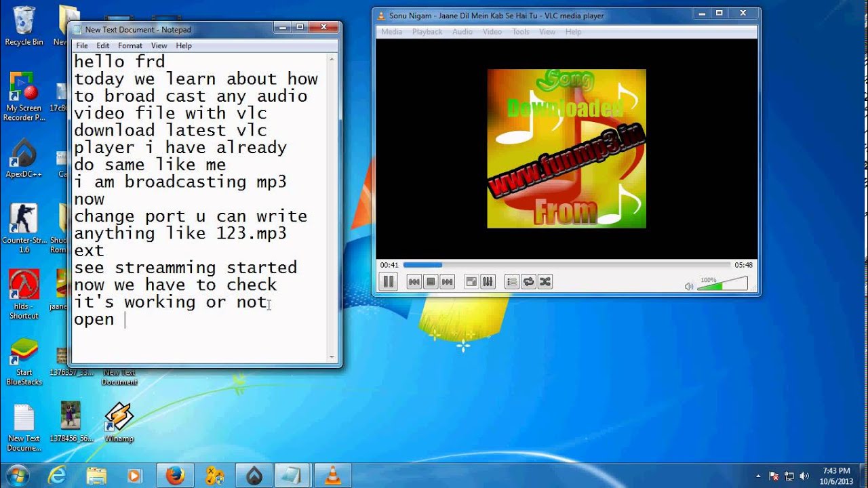Viewport: 868px width, 488px height.
Task: Stop playback in VLC
Action: pyautogui.click(x=431, y=282)
